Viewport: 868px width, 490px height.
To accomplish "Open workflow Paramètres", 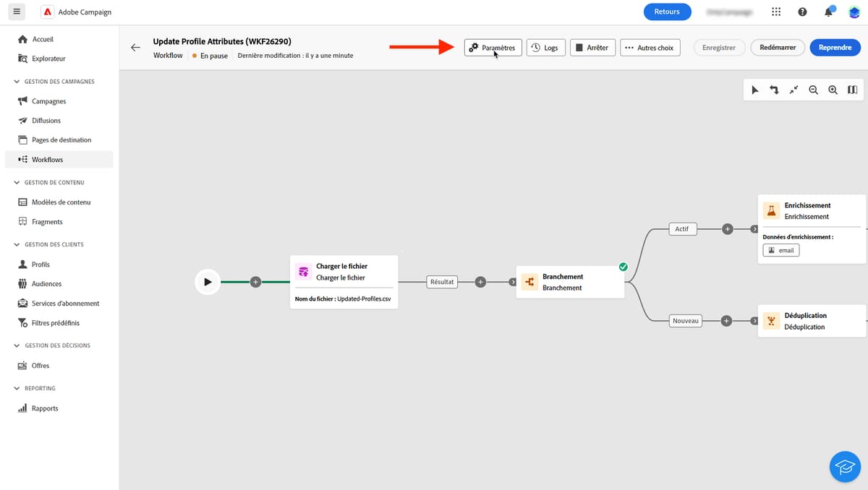I will [493, 47].
